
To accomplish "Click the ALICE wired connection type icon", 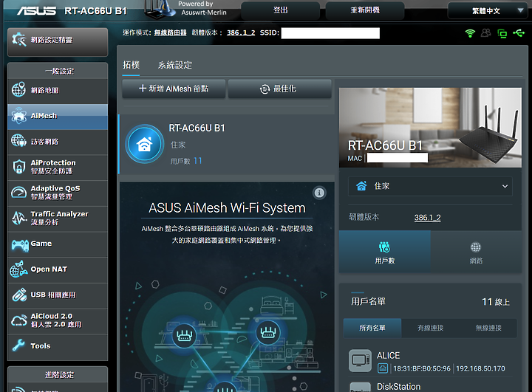I will point(383,368).
